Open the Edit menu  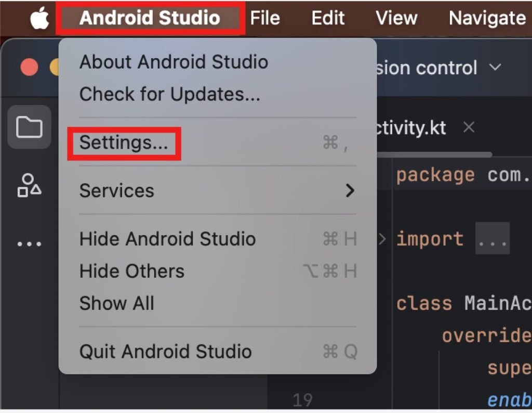(x=328, y=19)
